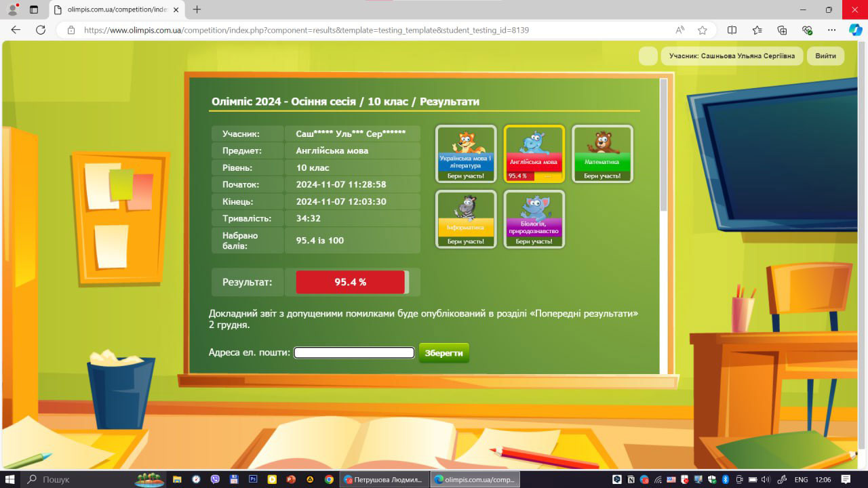868x488 pixels.
Task: Click the Предмет: row label
Action: click(x=242, y=150)
